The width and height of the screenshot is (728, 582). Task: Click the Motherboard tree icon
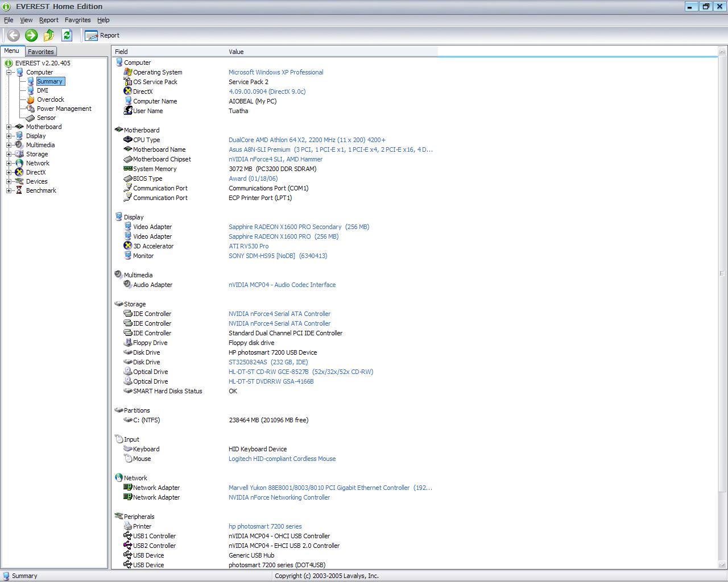pos(19,127)
